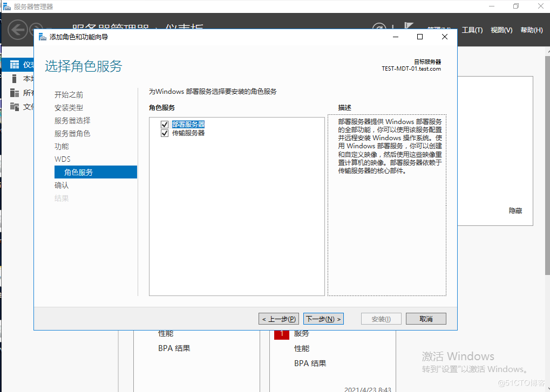Uncheck the 传输服务器 role service checkbox
Screen dimensions: 550x392
coord(165,133)
